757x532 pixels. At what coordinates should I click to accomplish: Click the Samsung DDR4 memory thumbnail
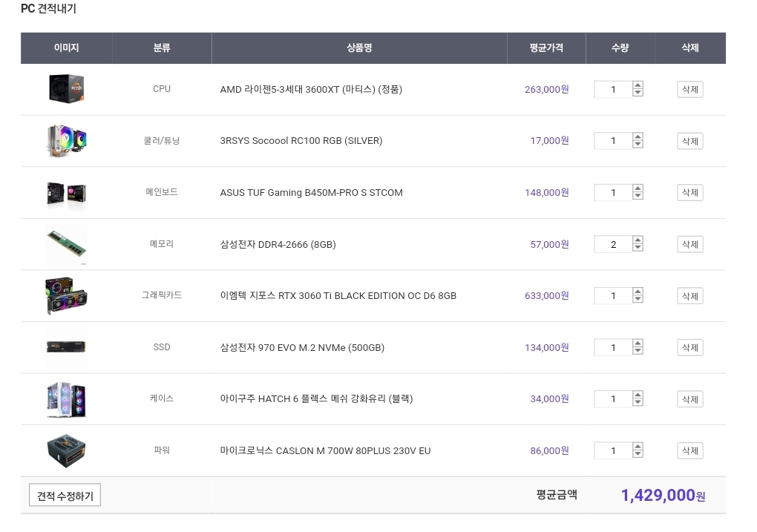click(67, 244)
